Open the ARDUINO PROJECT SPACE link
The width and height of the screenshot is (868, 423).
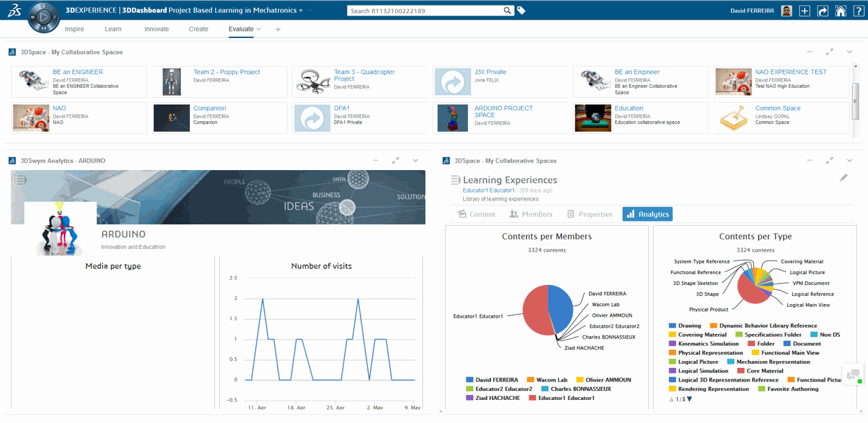(503, 112)
